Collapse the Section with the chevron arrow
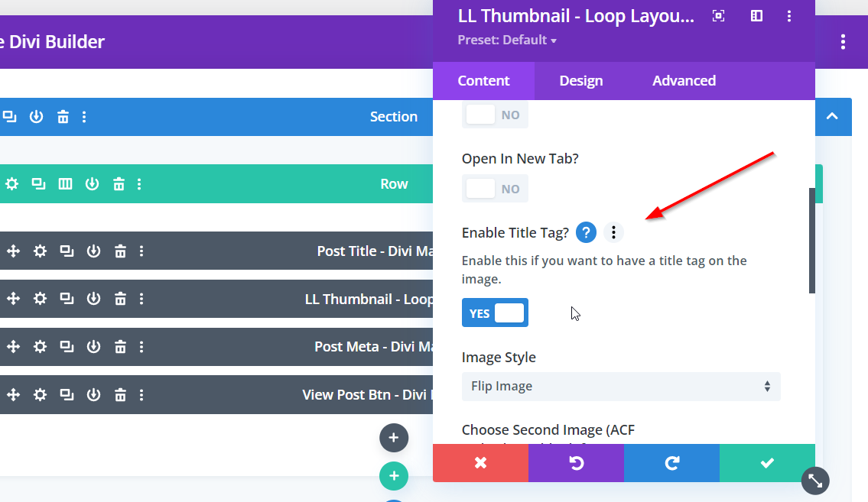868x502 pixels. point(833,117)
